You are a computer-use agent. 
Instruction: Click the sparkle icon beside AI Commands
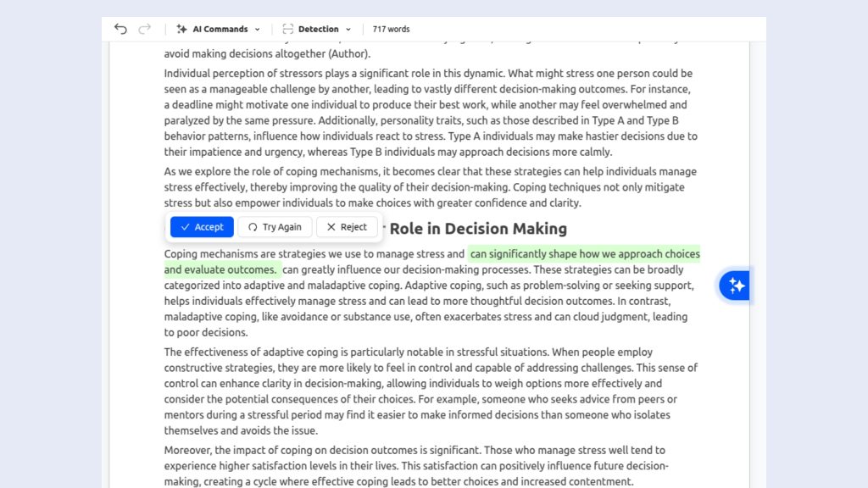182,29
